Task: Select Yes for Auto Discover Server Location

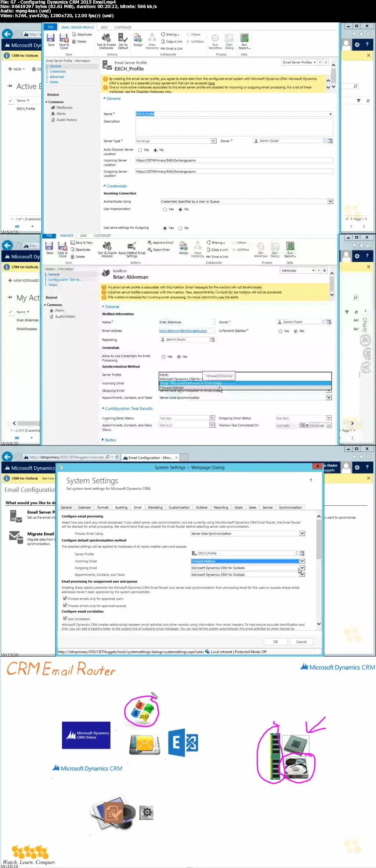Action: tap(140, 150)
